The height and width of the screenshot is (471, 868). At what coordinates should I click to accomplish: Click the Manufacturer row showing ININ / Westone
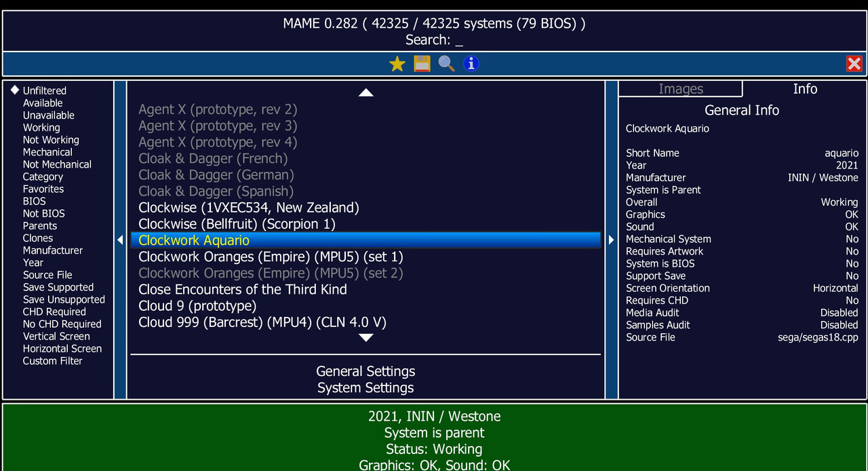tap(742, 177)
